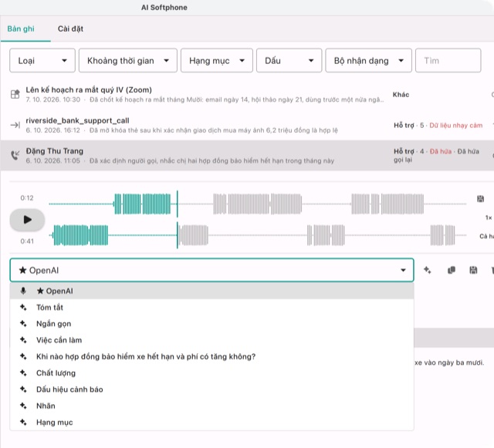Click the Tìm search field
This screenshot has width=494, height=448.
click(x=448, y=60)
